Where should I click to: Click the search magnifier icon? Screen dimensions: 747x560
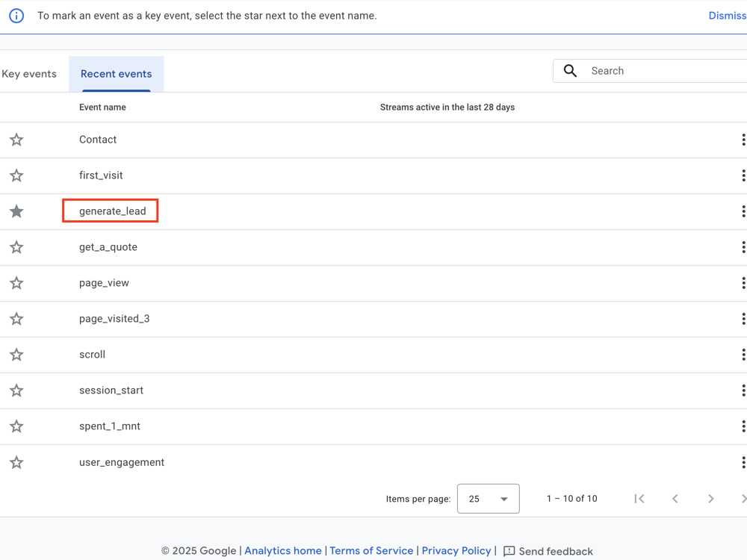570,71
